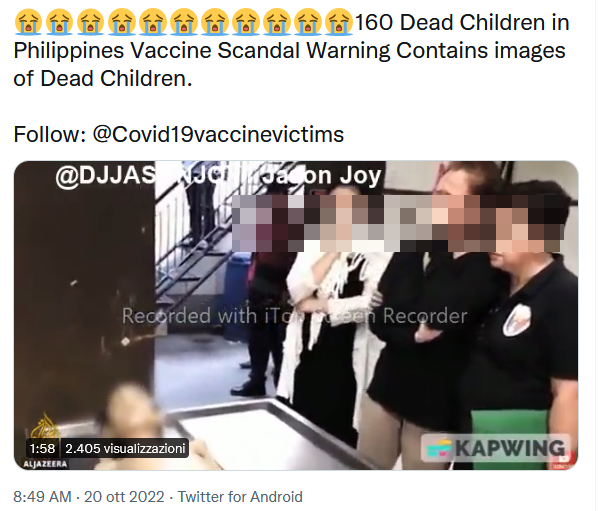Click the oval badge on the black polo shirt
Image resolution: width=599 pixels, height=511 pixels.
point(517,320)
